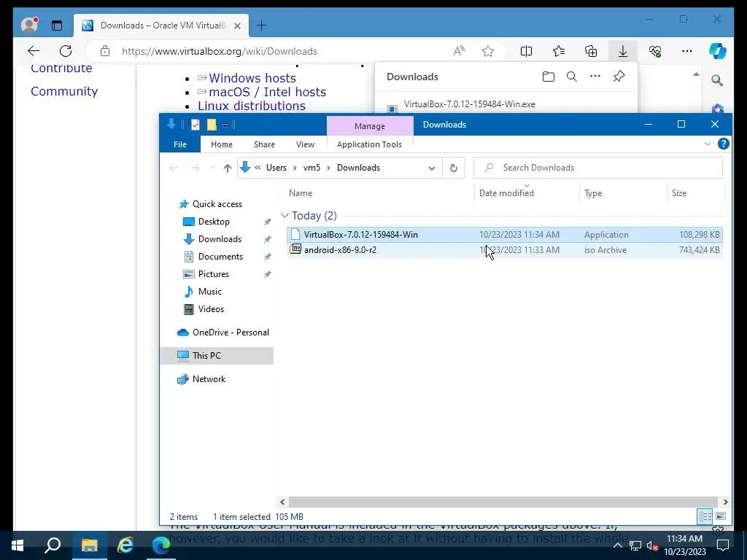Open more options in Downloads flyout

pyautogui.click(x=595, y=76)
